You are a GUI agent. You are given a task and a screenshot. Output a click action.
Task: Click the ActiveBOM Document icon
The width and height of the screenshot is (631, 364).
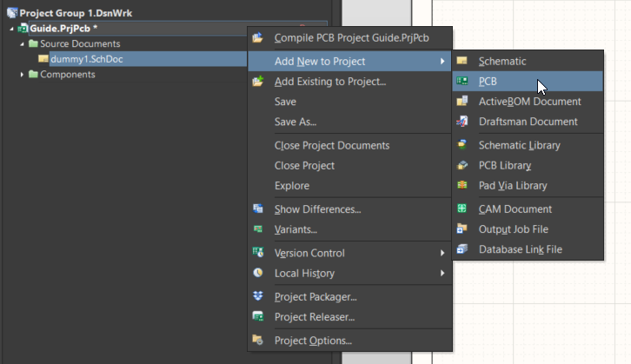462,102
